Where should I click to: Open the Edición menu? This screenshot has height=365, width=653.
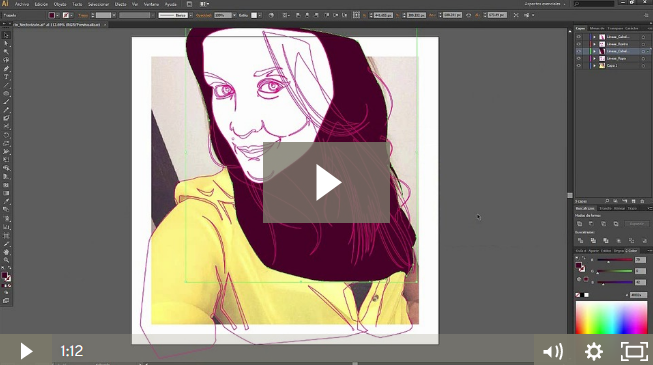[41, 4]
